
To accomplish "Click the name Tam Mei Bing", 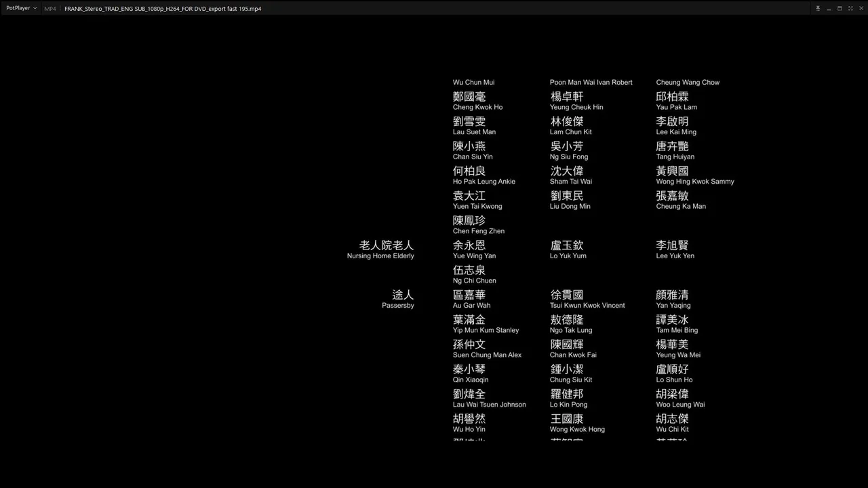I will (x=677, y=331).
